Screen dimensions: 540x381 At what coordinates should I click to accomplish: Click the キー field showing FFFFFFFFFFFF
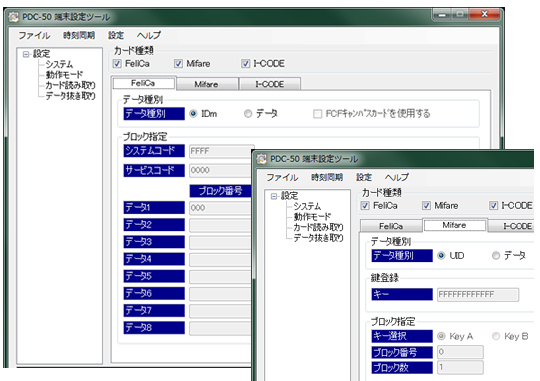click(478, 295)
